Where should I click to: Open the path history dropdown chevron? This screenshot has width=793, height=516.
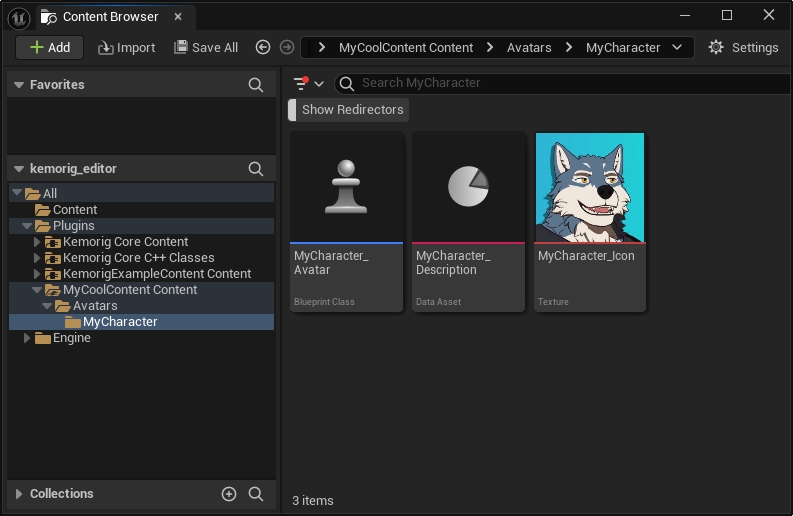(677, 47)
